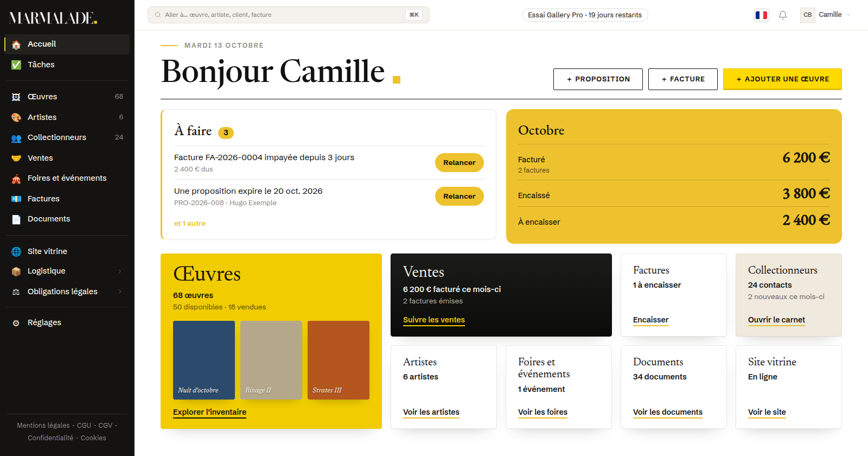The image size is (868, 456).
Task: Click the handshake icon beside Ventes
Action: click(16, 158)
